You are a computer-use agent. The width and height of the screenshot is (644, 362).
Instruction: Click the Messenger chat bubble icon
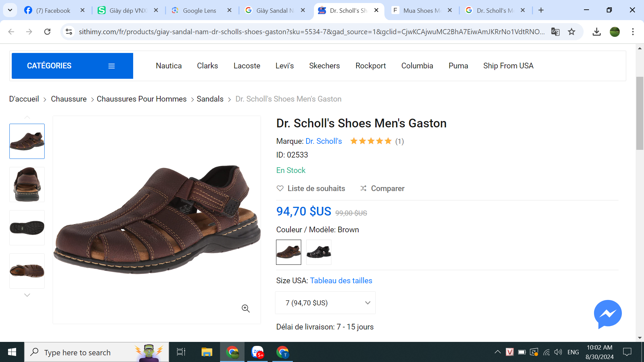click(607, 314)
